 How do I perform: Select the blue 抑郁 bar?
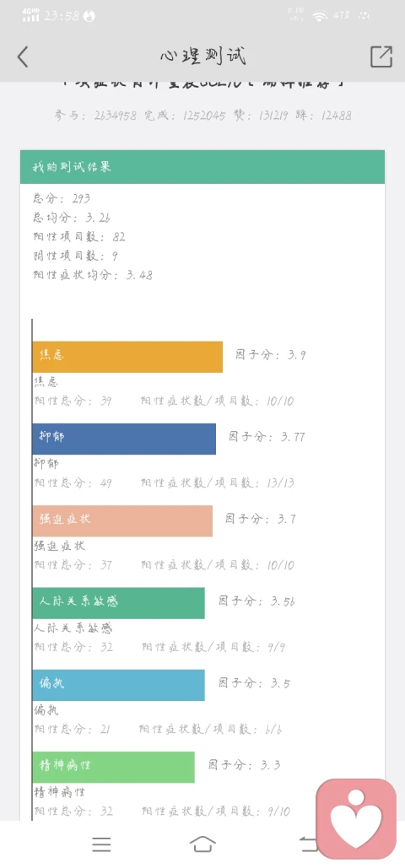coord(124,439)
